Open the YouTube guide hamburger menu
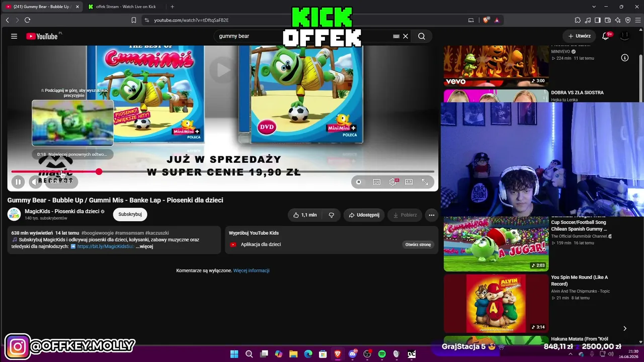Viewport: 644px width, 362px height. (14, 36)
